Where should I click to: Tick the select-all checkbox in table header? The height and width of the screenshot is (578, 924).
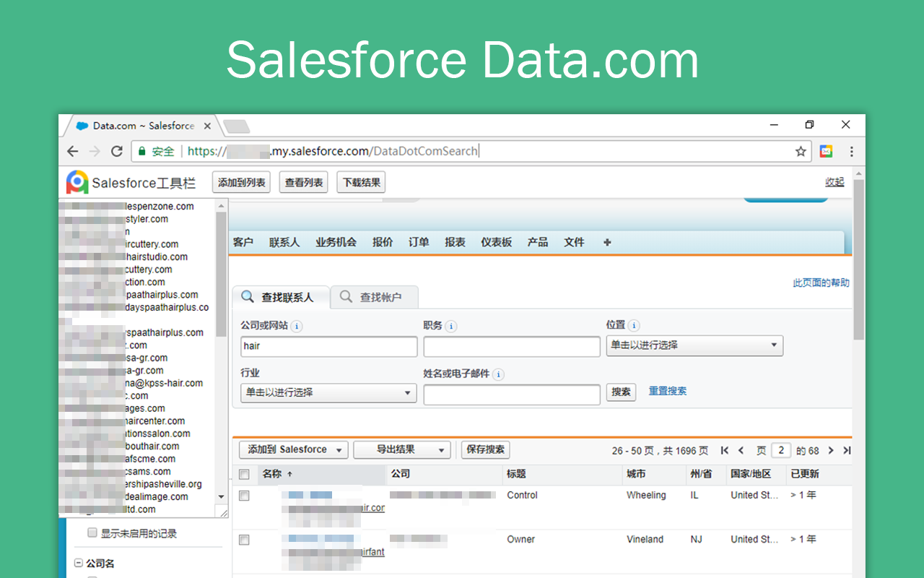[244, 474]
